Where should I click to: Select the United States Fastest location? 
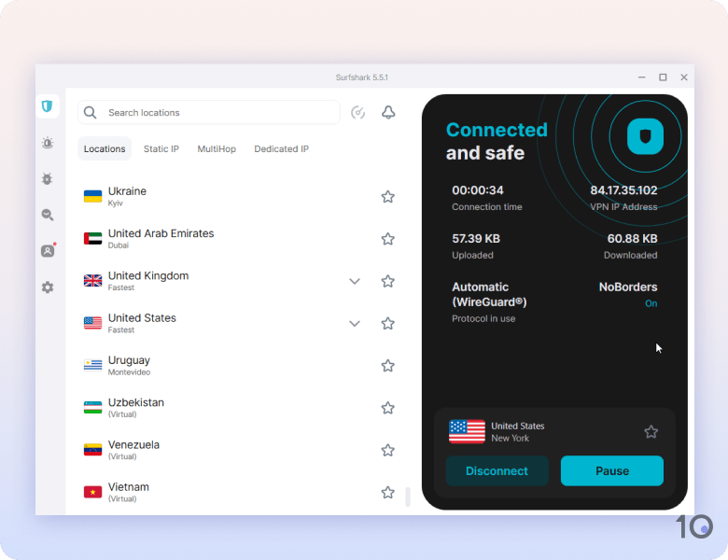(239, 323)
